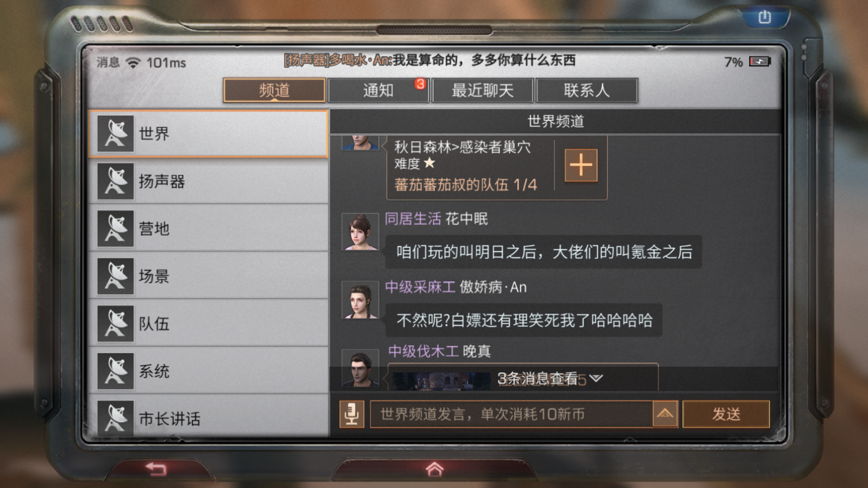Tap the microphone voice input icon

352,414
